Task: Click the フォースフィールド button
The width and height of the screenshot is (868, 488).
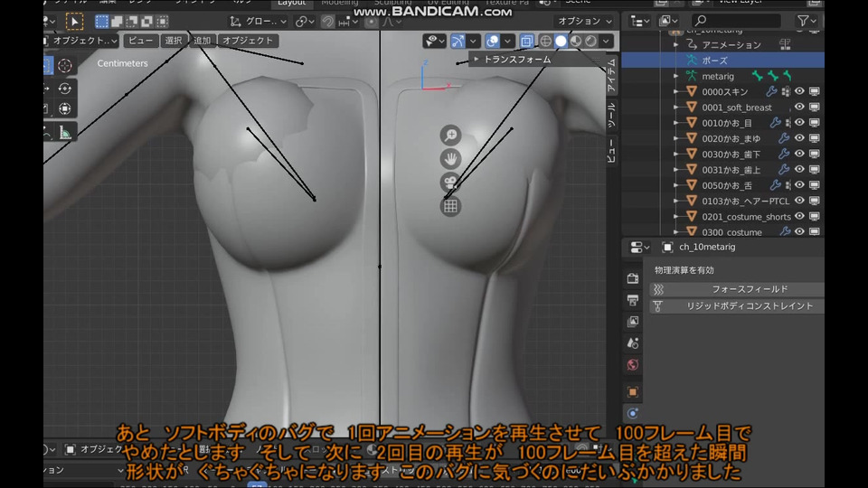Action: (750, 289)
